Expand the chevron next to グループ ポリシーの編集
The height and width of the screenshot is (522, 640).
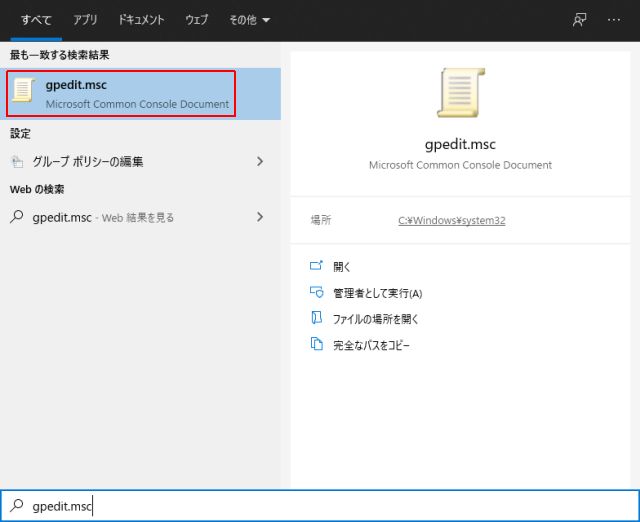pos(260,161)
